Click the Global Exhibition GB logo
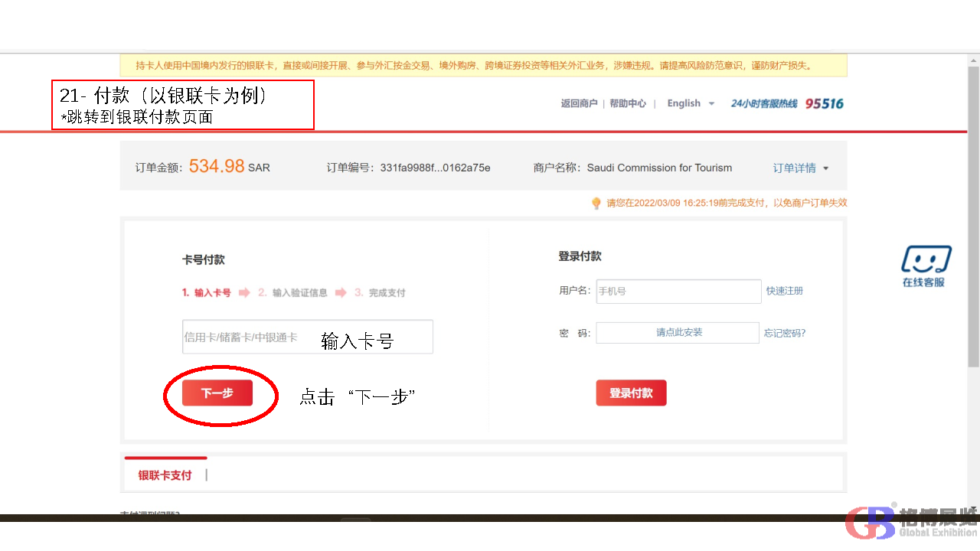The width and height of the screenshot is (980, 551). pyautogui.click(x=870, y=523)
